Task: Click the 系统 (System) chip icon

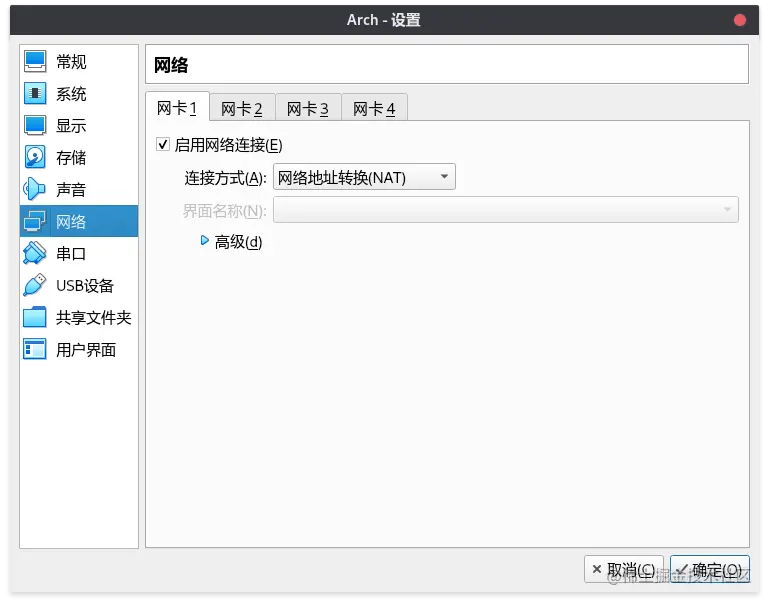Action: pos(35,93)
